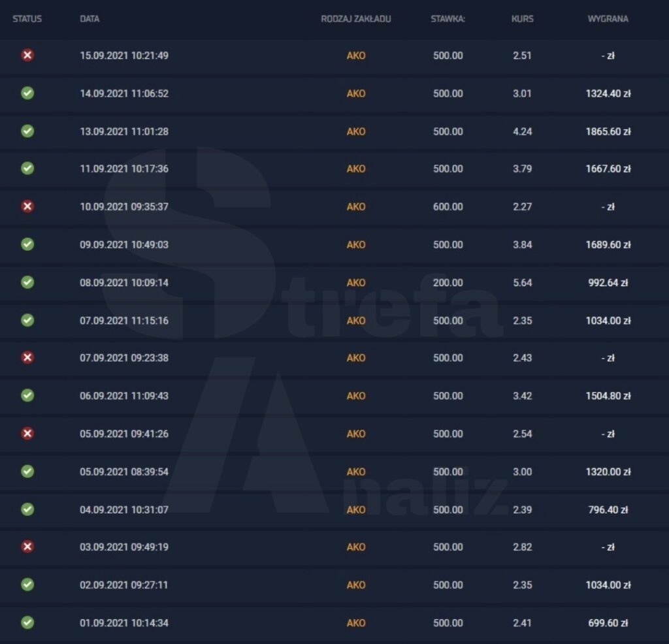Click the red X icon for 07.09.2021 09:23:38 bet
Image resolution: width=669 pixels, height=644 pixels.
[x=27, y=357]
